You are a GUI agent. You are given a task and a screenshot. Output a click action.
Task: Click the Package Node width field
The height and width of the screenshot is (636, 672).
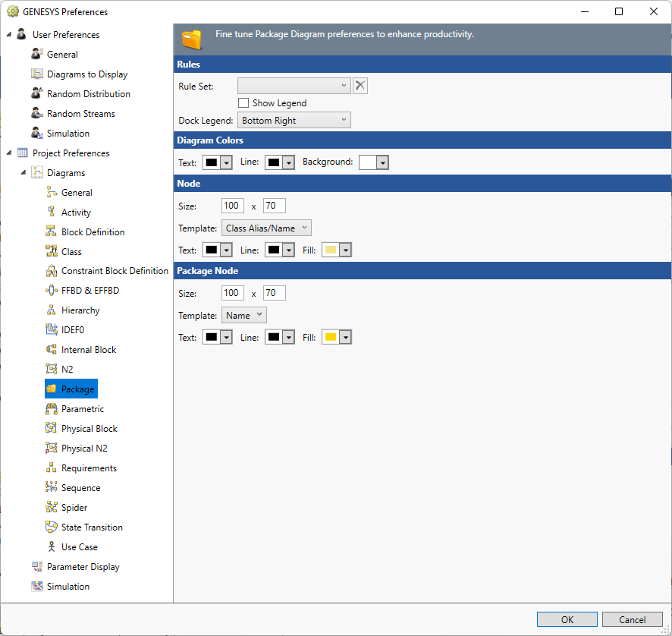pyautogui.click(x=232, y=292)
